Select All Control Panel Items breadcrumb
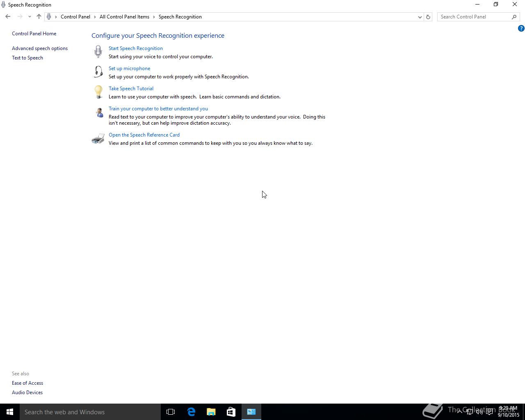 point(124,17)
